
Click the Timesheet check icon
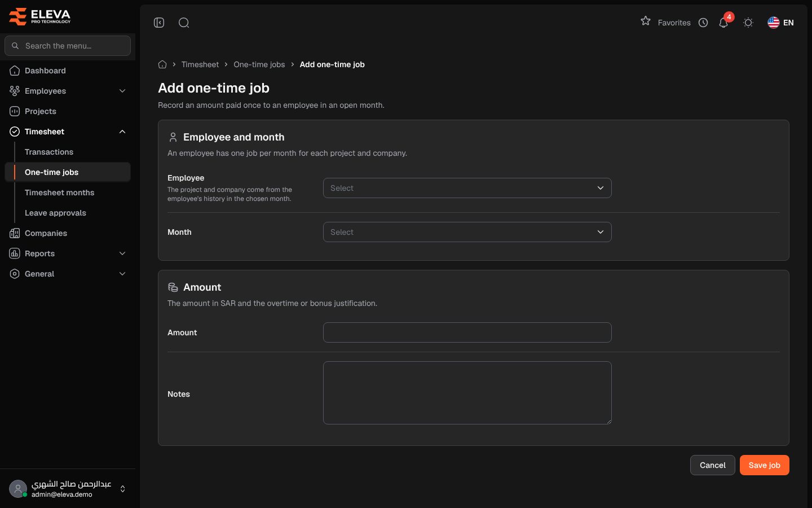(15, 132)
